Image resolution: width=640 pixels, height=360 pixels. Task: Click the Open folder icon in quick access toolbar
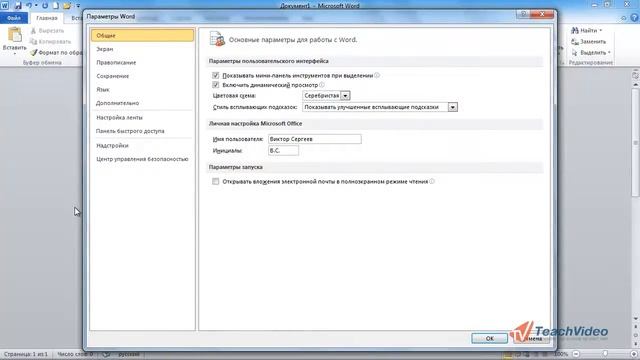(x=67, y=5)
